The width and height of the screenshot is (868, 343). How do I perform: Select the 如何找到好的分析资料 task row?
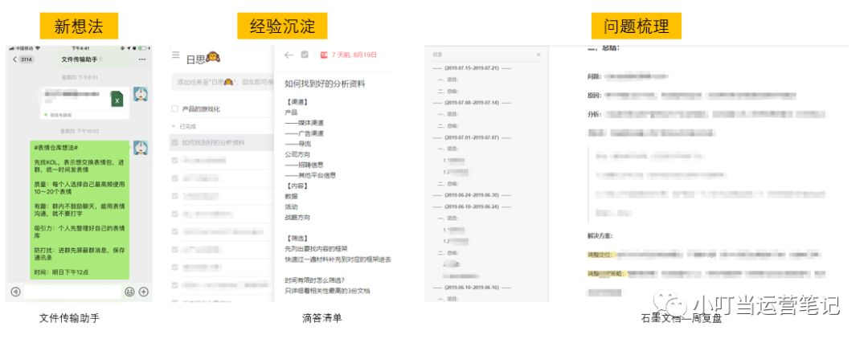coord(222,143)
